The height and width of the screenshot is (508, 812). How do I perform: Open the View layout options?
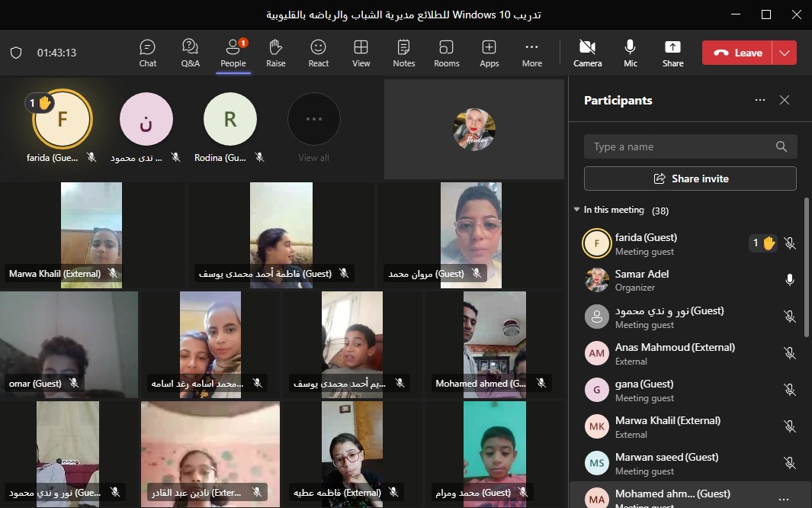pyautogui.click(x=361, y=53)
